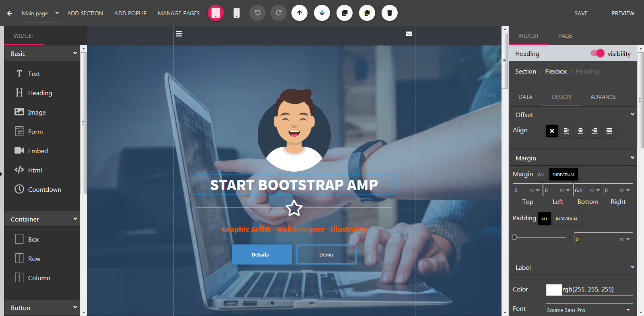
Task: Click the white Label color swatch
Action: pos(554,289)
